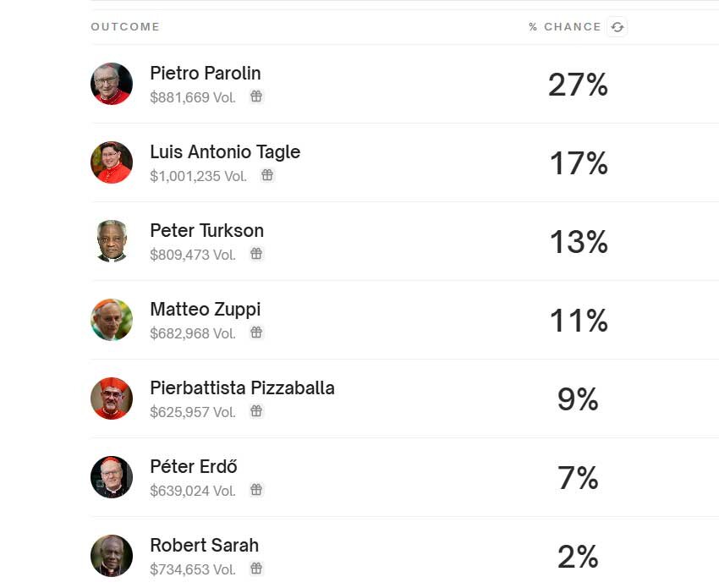Click the Robert Sarah outcome name
This screenshot has height=588, width=719.
[x=204, y=546]
